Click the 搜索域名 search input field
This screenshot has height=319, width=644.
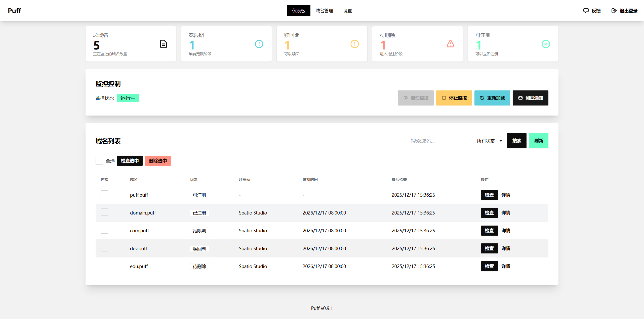point(438,141)
